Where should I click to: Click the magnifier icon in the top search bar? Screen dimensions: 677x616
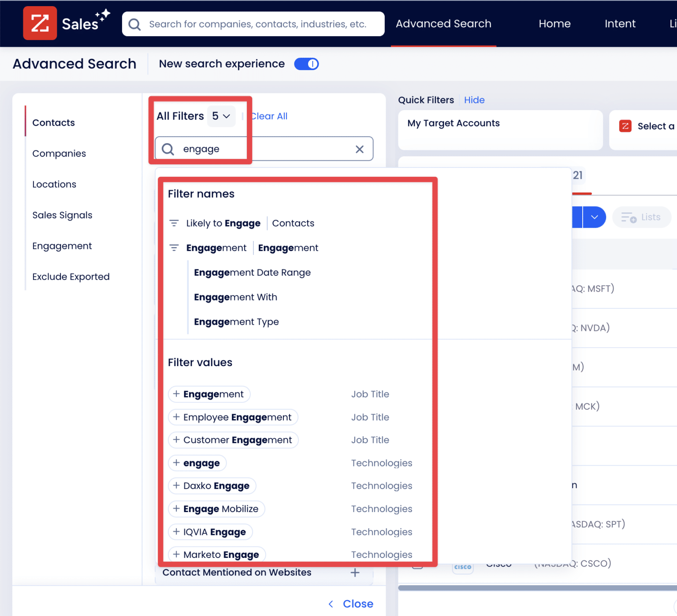coord(134,24)
